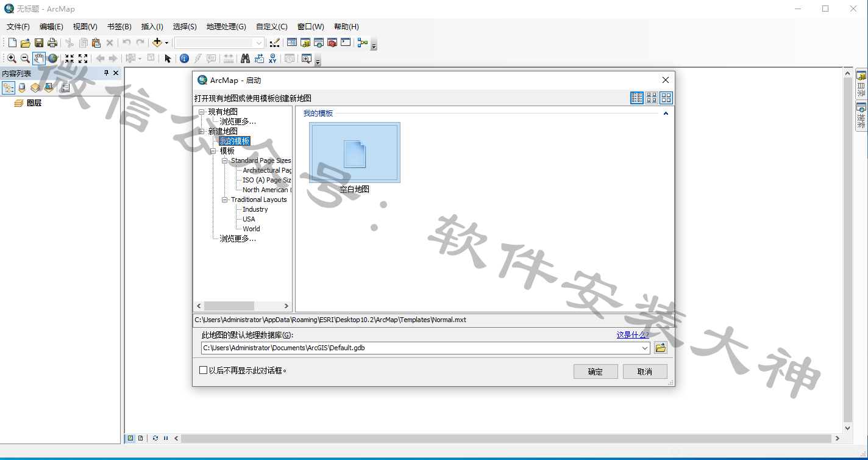Click the New map document icon

(12, 43)
